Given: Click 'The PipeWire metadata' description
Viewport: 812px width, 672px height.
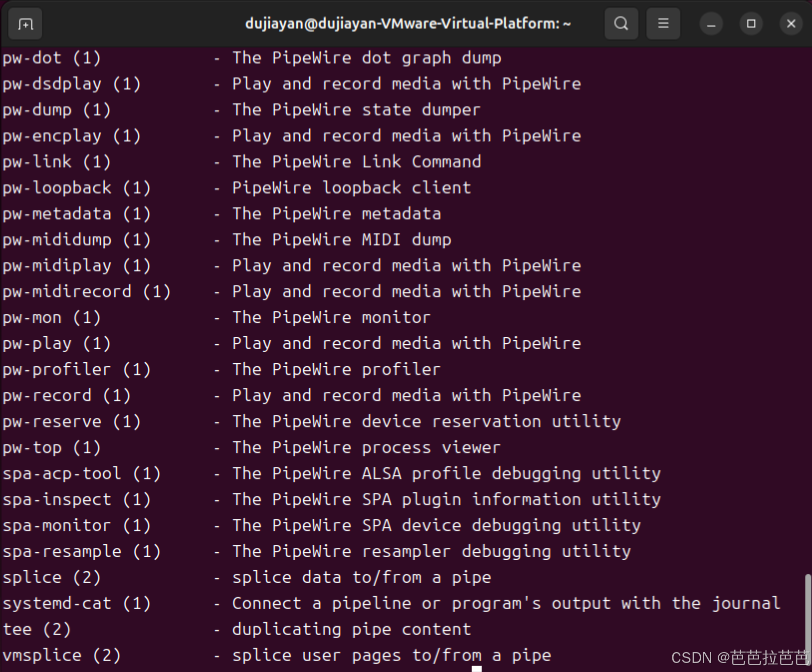Looking at the screenshot, I should click(x=337, y=214).
